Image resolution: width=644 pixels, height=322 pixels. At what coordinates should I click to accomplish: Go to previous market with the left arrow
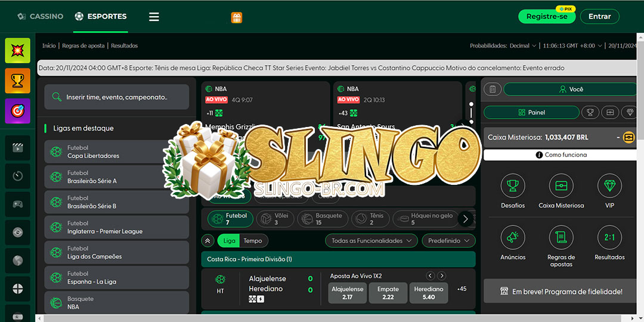[430, 276]
